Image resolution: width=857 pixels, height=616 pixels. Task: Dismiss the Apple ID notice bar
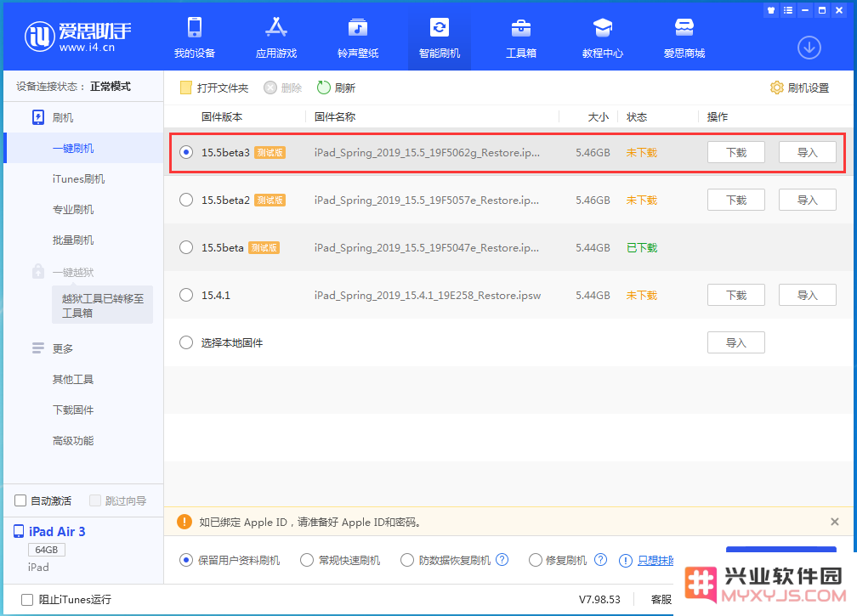835,522
